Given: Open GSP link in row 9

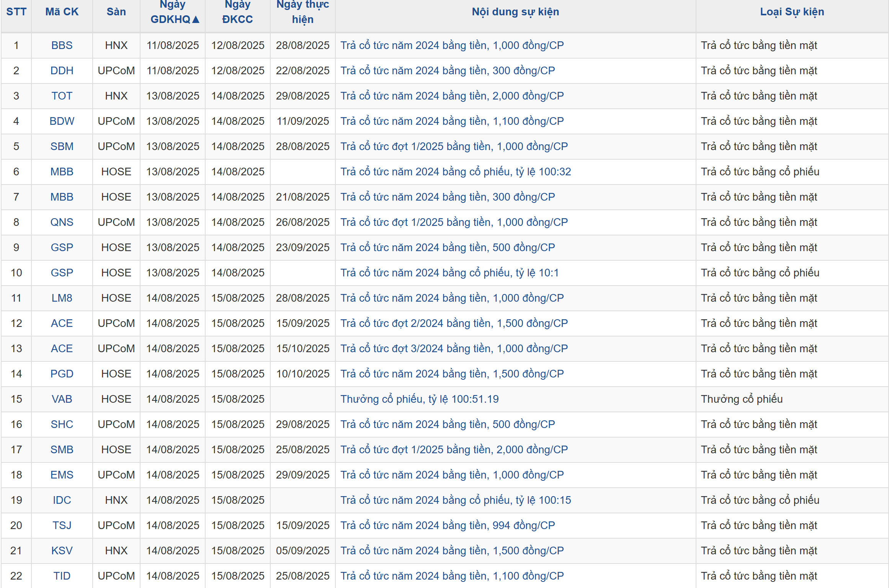Looking at the screenshot, I should (62, 248).
